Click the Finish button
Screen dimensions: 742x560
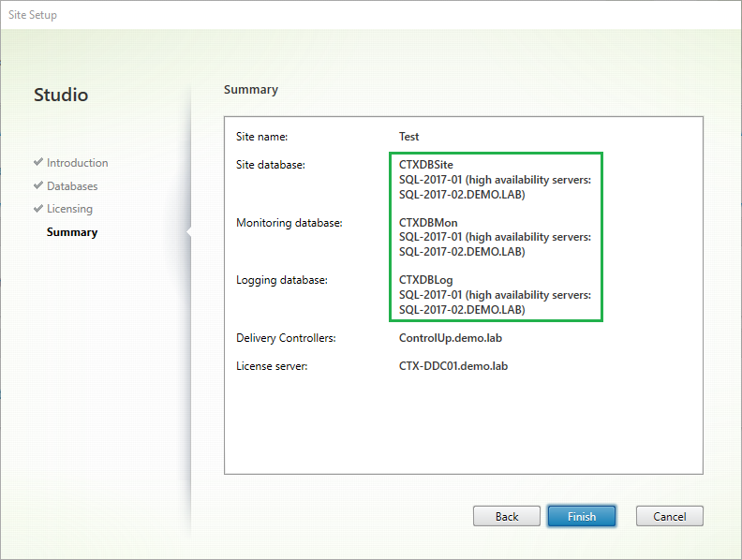(x=581, y=516)
